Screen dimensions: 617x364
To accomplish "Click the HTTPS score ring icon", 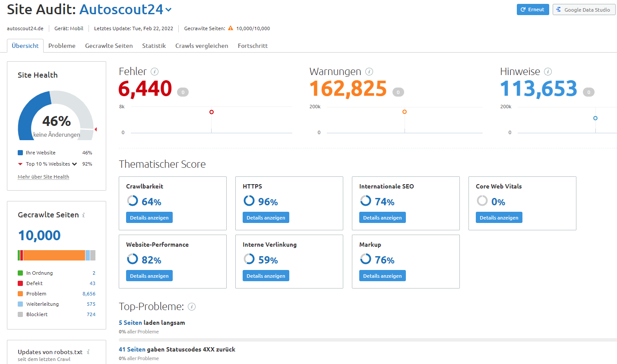I will [249, 201].
